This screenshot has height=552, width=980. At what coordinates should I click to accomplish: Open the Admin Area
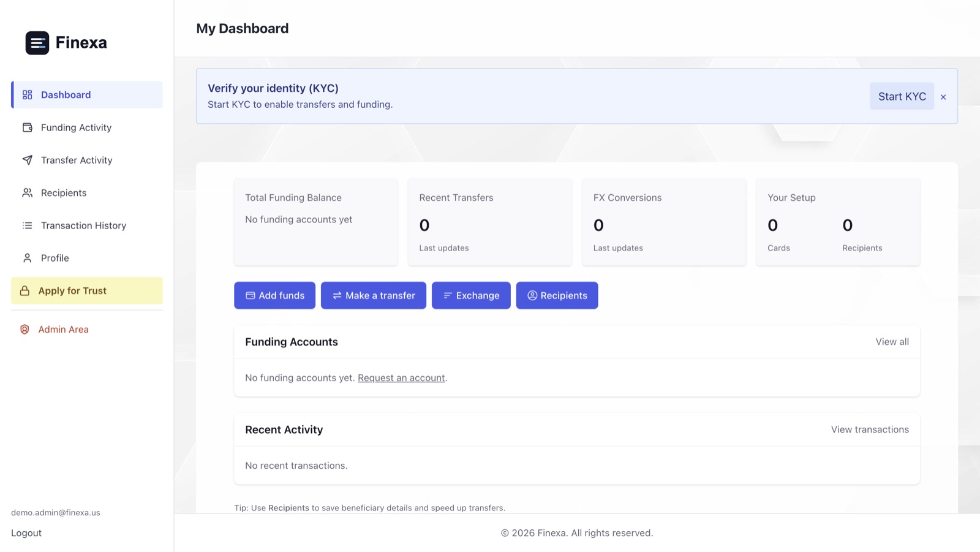pyautogui.click(x=87, y=330)
